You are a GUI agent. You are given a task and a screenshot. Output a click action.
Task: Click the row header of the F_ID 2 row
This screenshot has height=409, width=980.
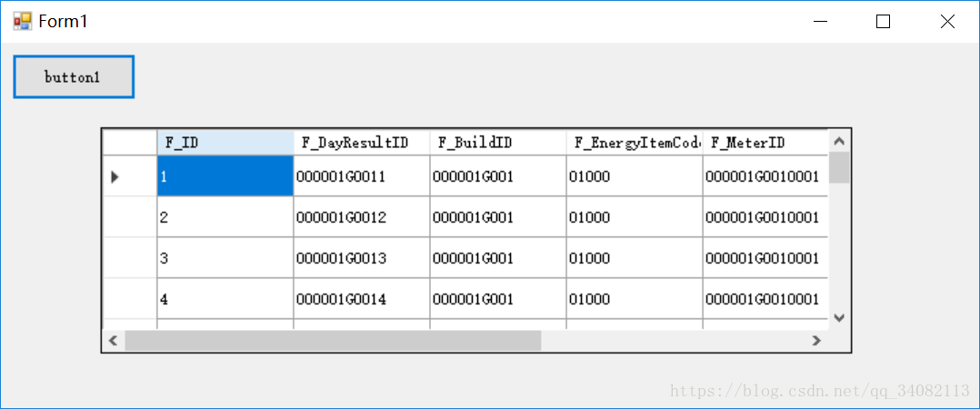(x=130, y=216)
